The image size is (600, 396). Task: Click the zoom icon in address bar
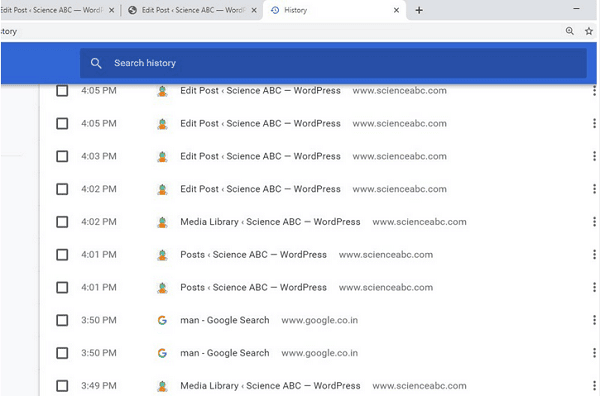pyautogui.click(x=570, y=31)
